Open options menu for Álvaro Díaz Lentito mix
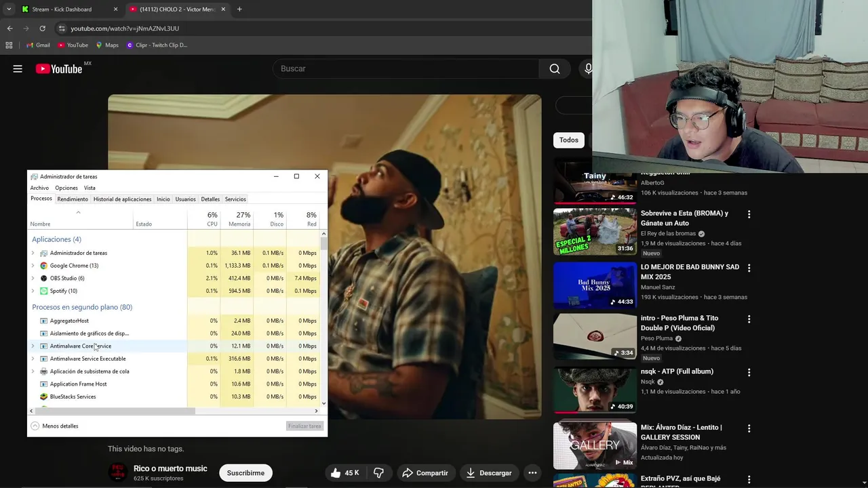This screenshot has width=868, height=488. (x=749, y=428)
